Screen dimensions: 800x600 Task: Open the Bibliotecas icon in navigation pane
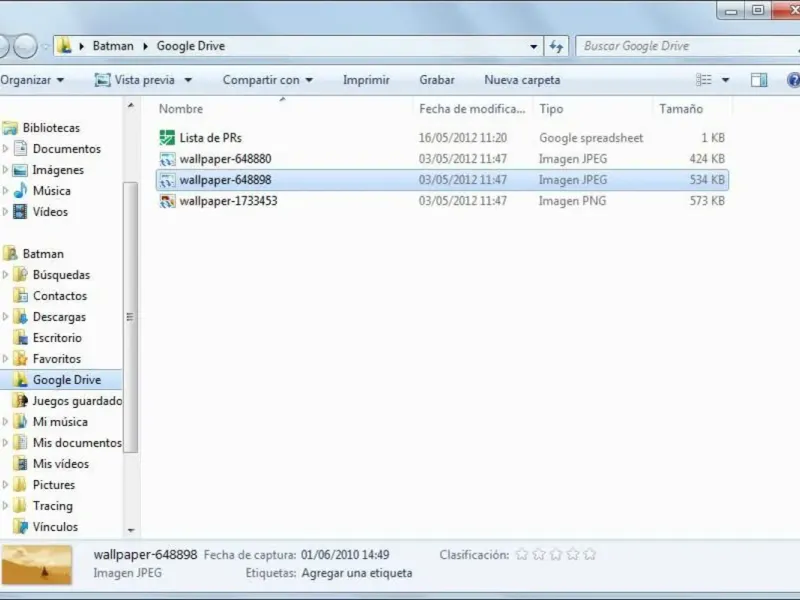[x=10, y=128]
